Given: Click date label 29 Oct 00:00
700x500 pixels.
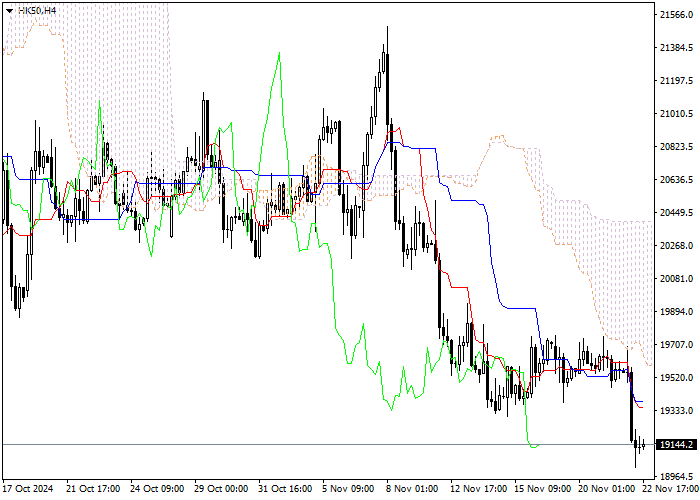Looking at the screenshot, I should [x=221, y=489].
